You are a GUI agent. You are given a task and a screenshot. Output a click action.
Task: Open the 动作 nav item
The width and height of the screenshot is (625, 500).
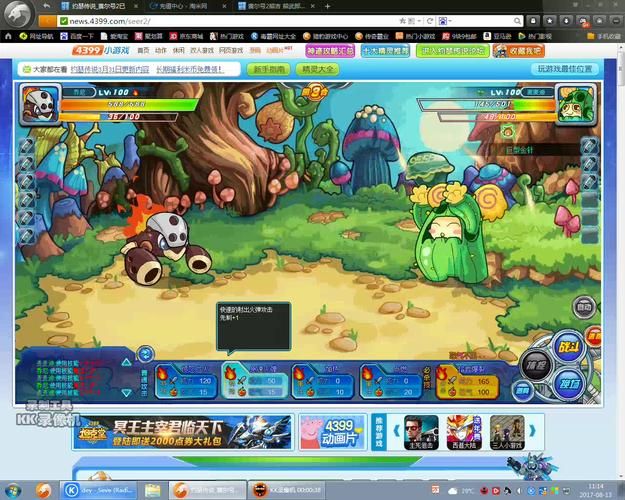click(161, 51)
